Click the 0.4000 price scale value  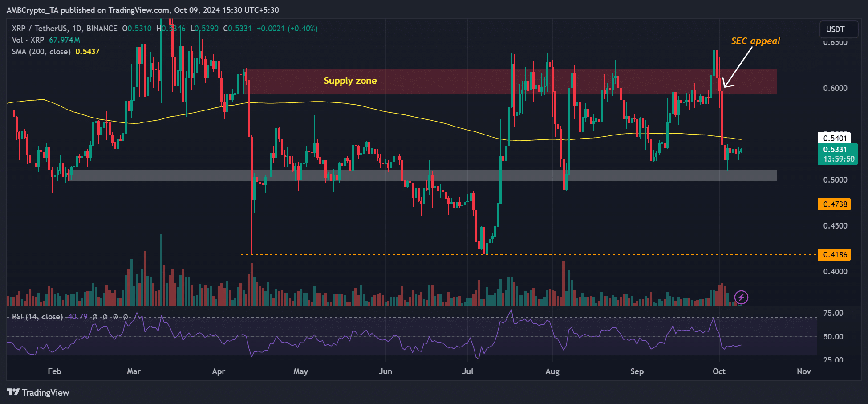tap(836, 272)
